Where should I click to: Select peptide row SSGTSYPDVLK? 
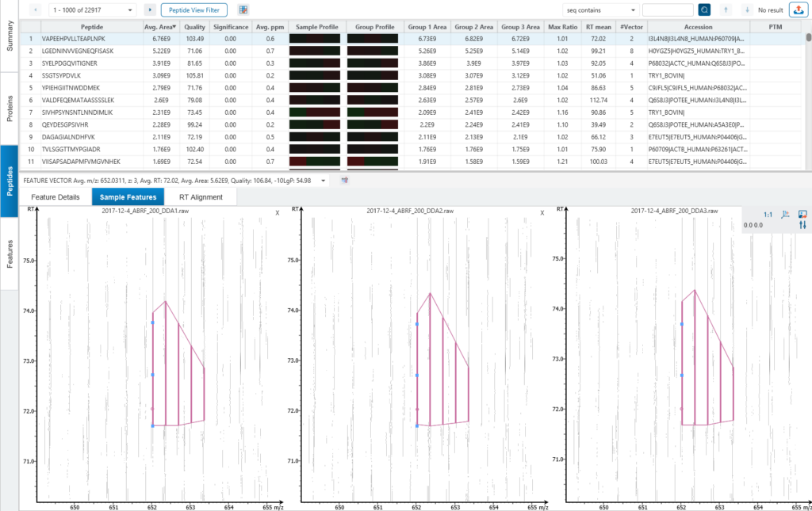[x=412, y=75]
